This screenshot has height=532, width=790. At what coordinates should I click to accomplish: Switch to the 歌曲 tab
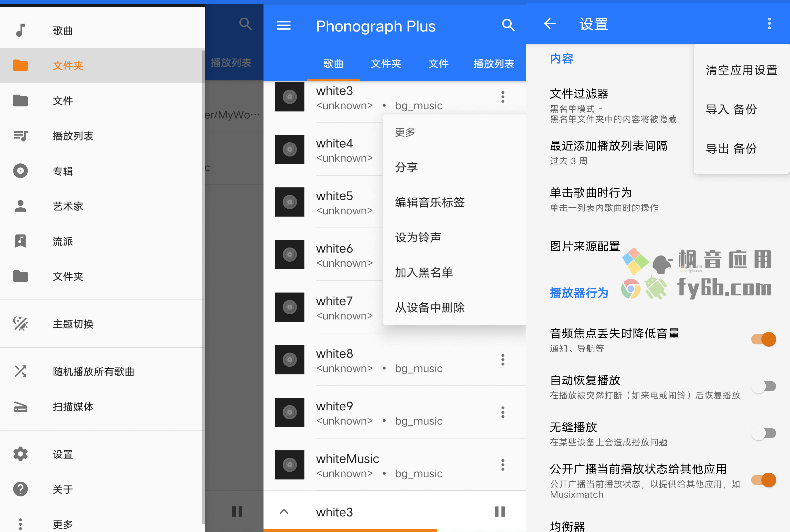click(x=333, y=64)
